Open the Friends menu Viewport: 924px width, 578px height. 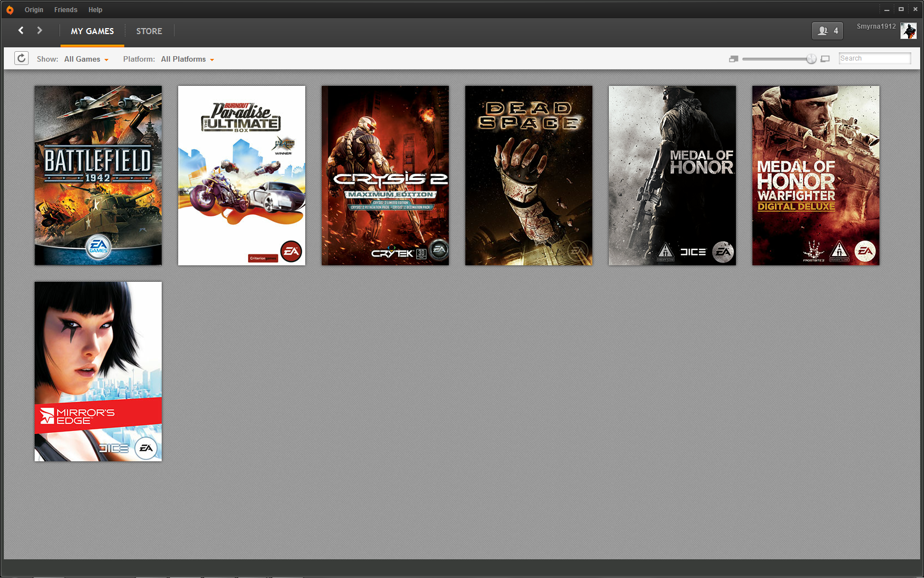66,10
